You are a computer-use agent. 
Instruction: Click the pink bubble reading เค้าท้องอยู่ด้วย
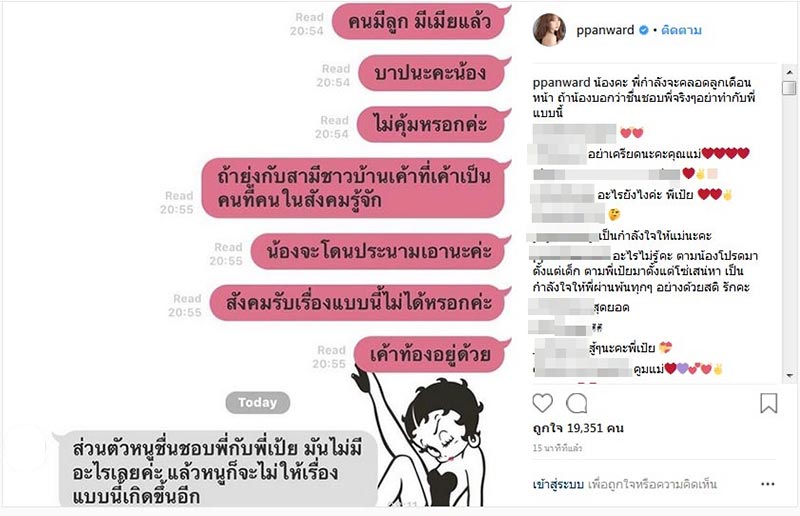[431, 354]
